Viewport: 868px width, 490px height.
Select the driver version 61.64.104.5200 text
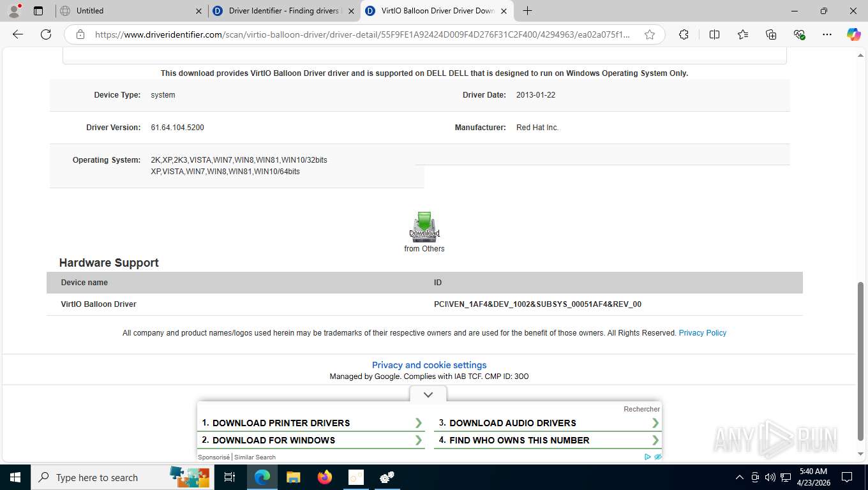(x=177, y=128)
